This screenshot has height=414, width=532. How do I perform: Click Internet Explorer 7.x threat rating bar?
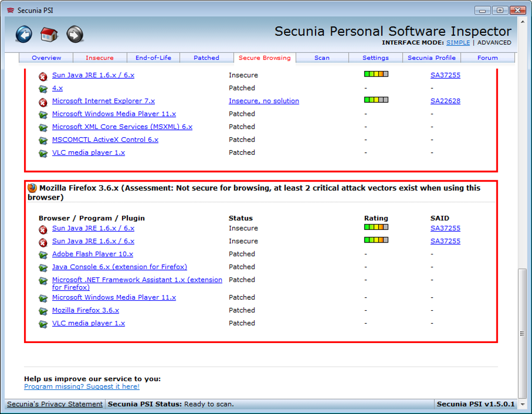pyautogui.click(x=376, y=100)
